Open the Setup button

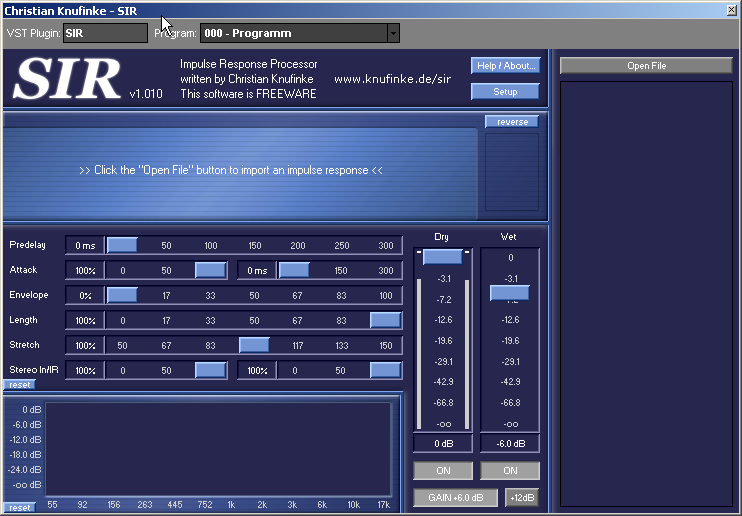tap(505, 92)
